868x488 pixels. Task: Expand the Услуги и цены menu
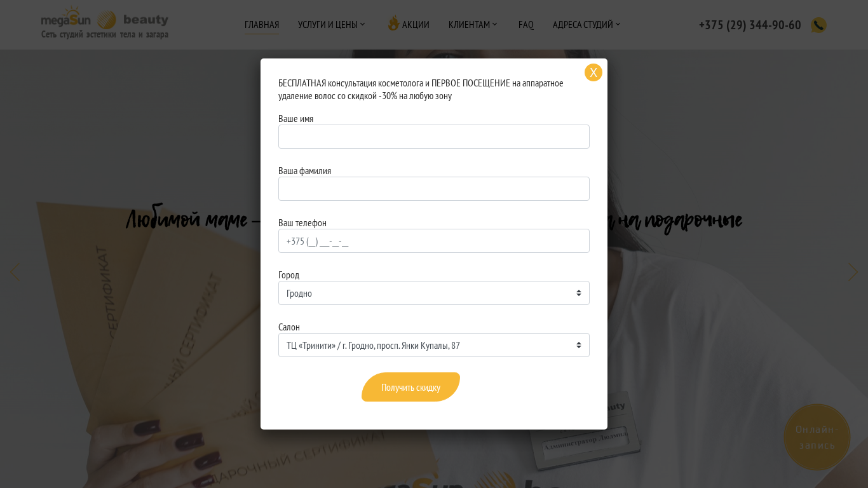(332, 25)
